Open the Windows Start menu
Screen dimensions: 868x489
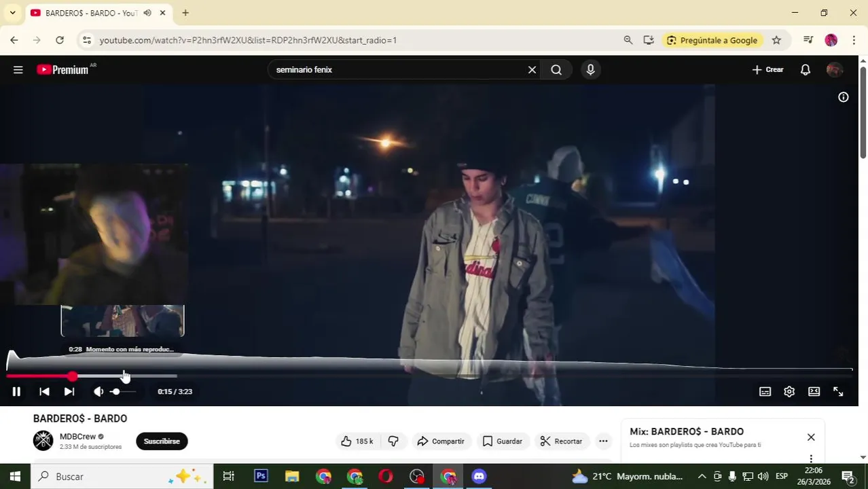[x=15, y=476]
